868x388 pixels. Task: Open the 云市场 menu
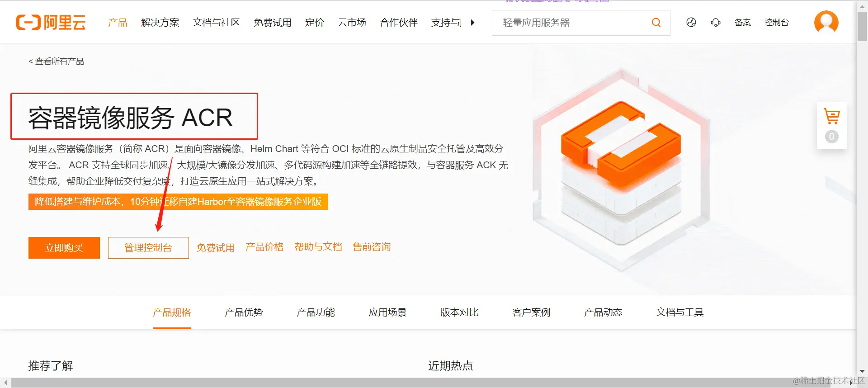(x=352, y=23)
